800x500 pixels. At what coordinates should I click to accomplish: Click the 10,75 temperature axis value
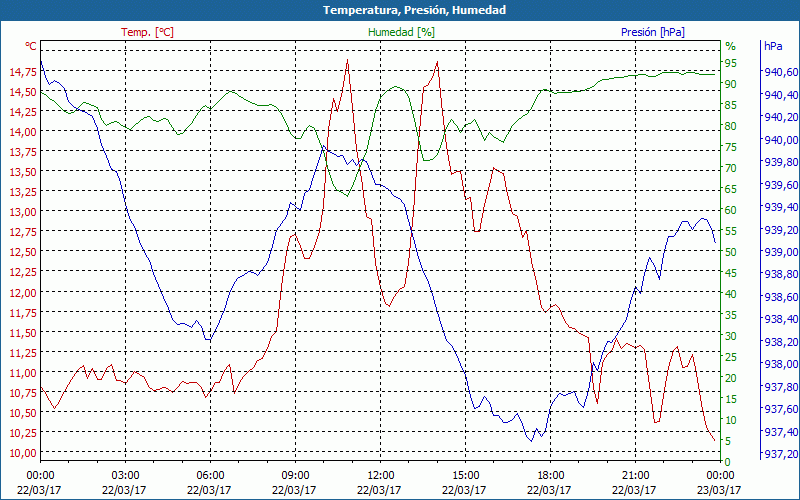click(23, 393)
